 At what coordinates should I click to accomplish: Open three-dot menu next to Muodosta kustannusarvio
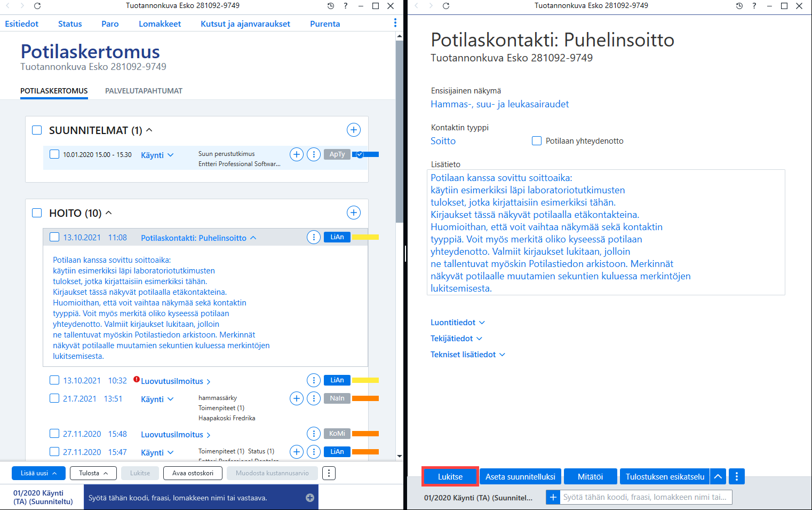pyautogui.click(x=329, y=473)
